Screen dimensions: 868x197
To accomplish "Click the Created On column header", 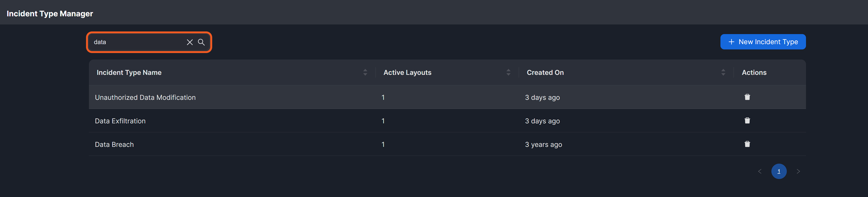I will point(545,73).
